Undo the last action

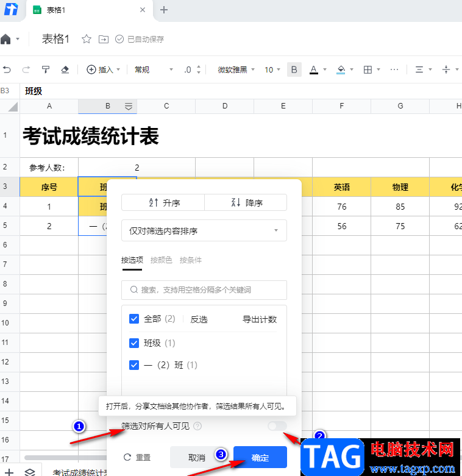[7, 70]
